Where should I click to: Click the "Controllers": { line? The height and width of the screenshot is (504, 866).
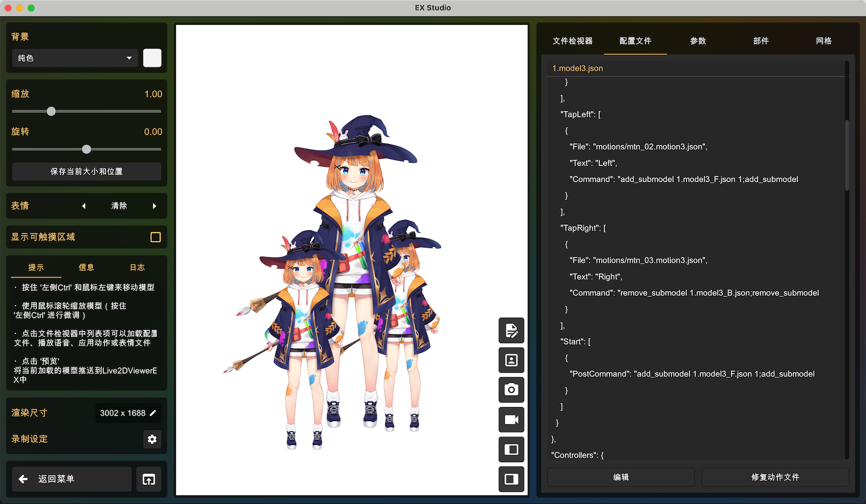click(578, 456)
